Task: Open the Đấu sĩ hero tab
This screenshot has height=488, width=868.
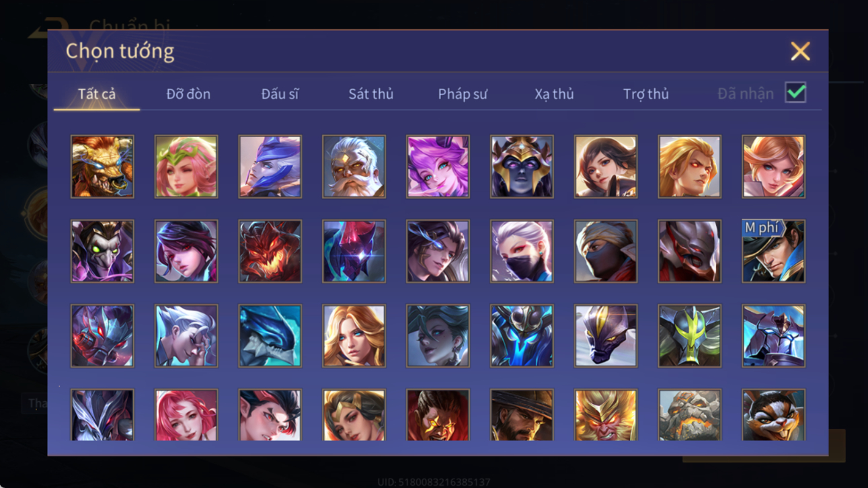Action: (280, 94)
